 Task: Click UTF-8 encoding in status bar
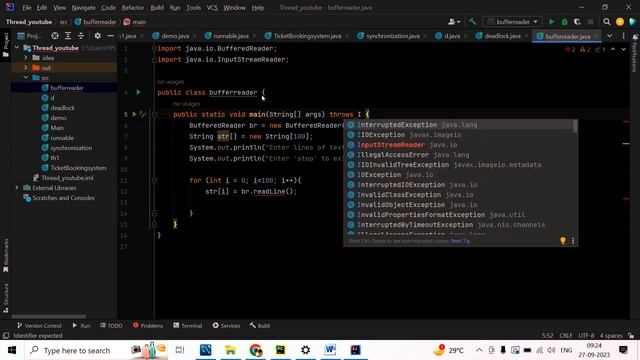coord(586,336)
